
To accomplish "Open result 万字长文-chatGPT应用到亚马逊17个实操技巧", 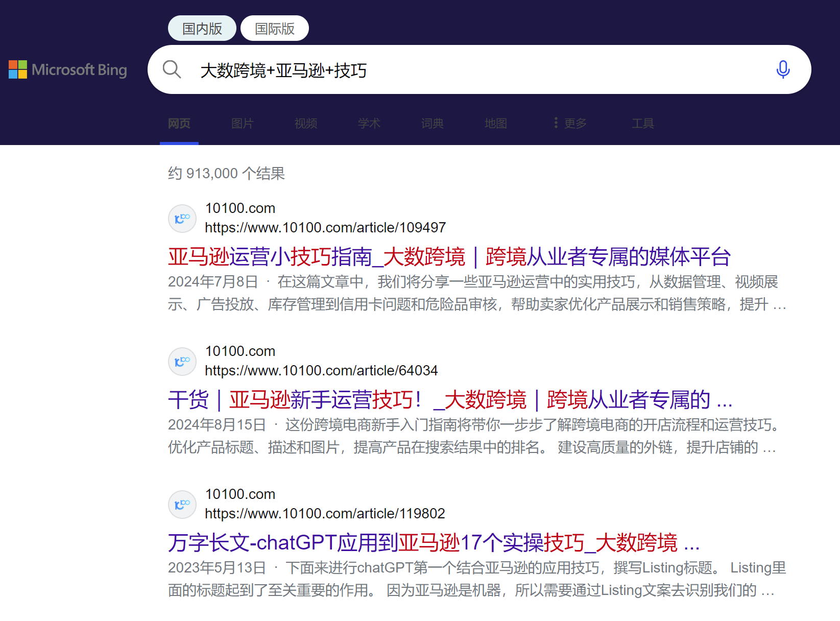I will 434,542.
